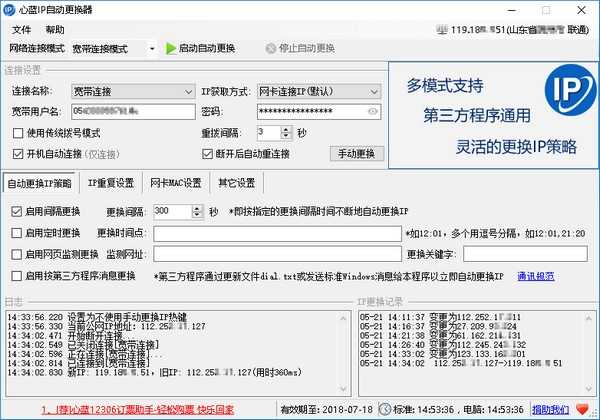
Task: Click the resize grip at window corner
Action: 595,415
